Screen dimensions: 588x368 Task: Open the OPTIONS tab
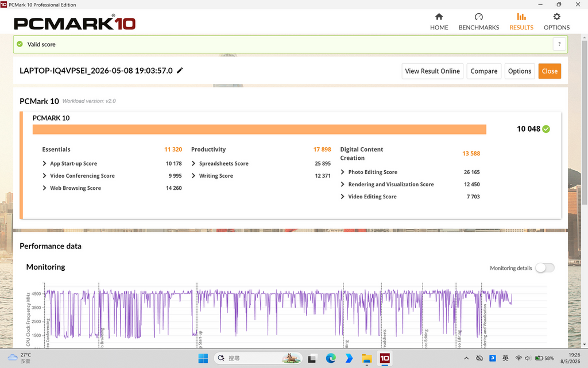(556, 22)
